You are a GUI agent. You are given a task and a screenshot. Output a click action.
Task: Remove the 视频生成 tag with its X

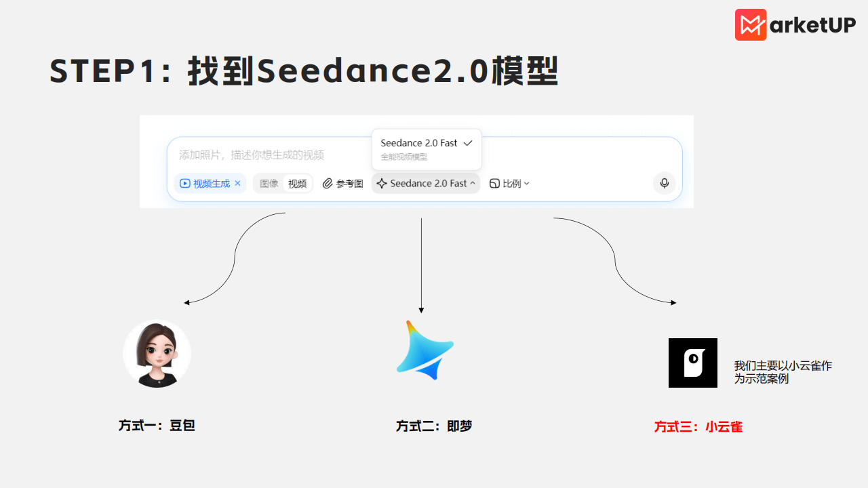[237, 184]
